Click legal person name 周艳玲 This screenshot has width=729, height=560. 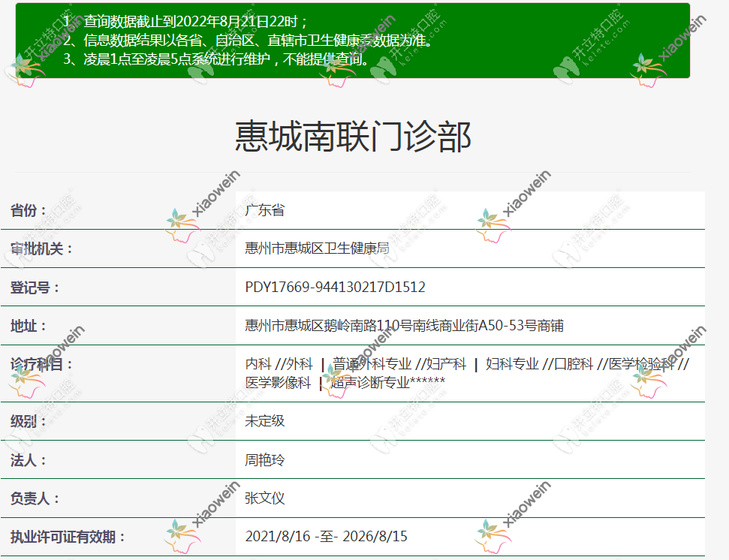pyautogui.click(x=264, y=460)
